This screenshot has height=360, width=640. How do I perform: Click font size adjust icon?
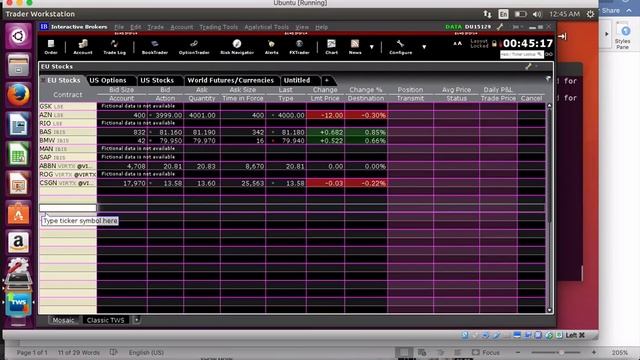point(458,43)
